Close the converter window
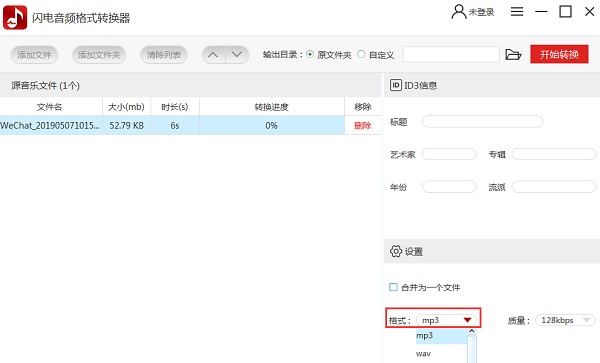This screenshot has height=363, width=600. (590, 11)
